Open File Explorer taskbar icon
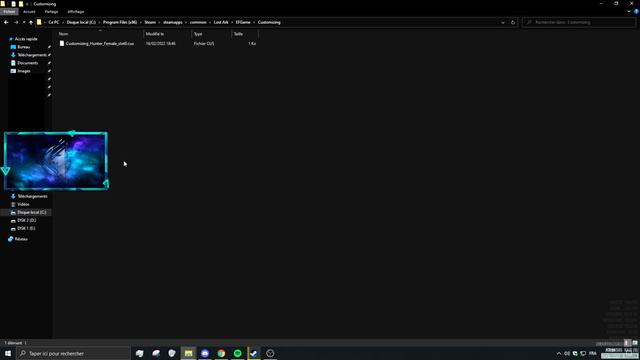Image resolution: width=640 pixels, height=360 pixels. [189, 353]
